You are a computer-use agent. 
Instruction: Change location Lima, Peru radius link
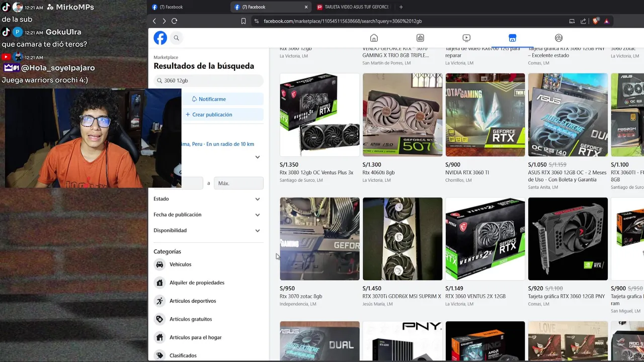point(217,144)
